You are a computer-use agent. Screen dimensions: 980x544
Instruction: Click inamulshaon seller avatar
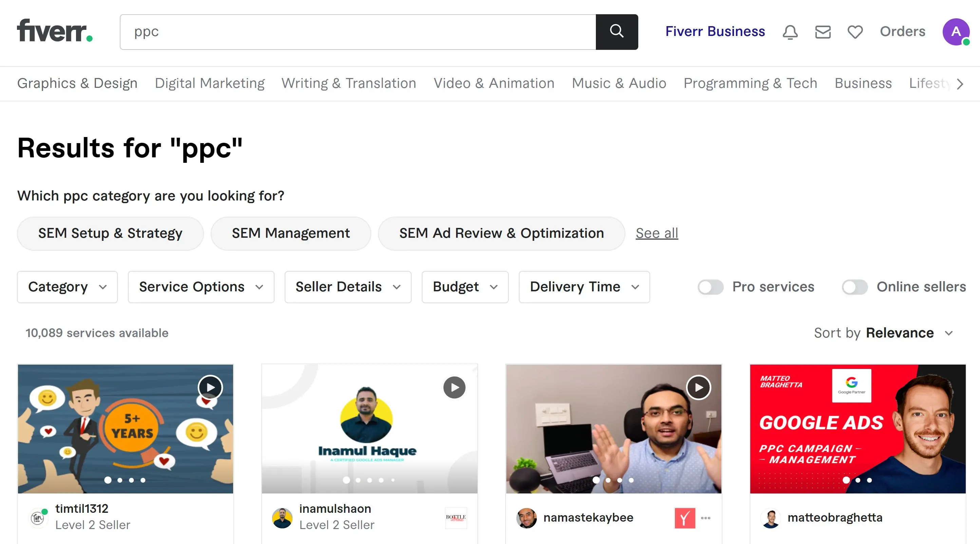pyautogui.click(x=282, y=518)
